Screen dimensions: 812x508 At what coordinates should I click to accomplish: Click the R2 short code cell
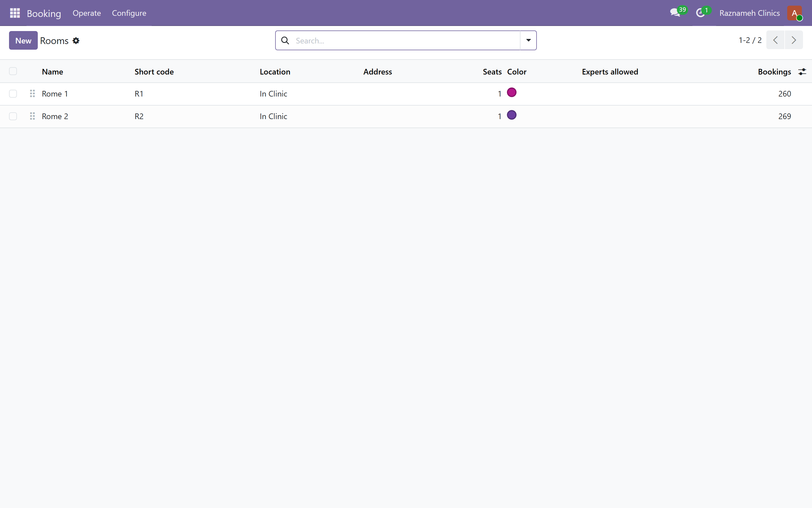pyautogui.click(x=139, y=116)
